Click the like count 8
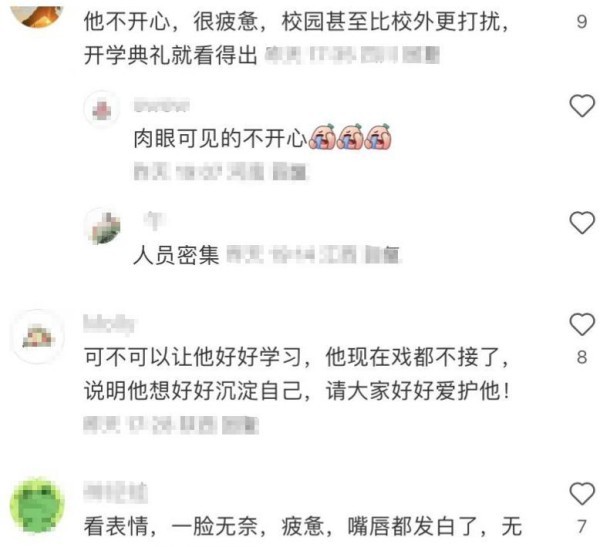Viewport: 600px width, 547px height. pyautogui.click(x=582, y=357)
